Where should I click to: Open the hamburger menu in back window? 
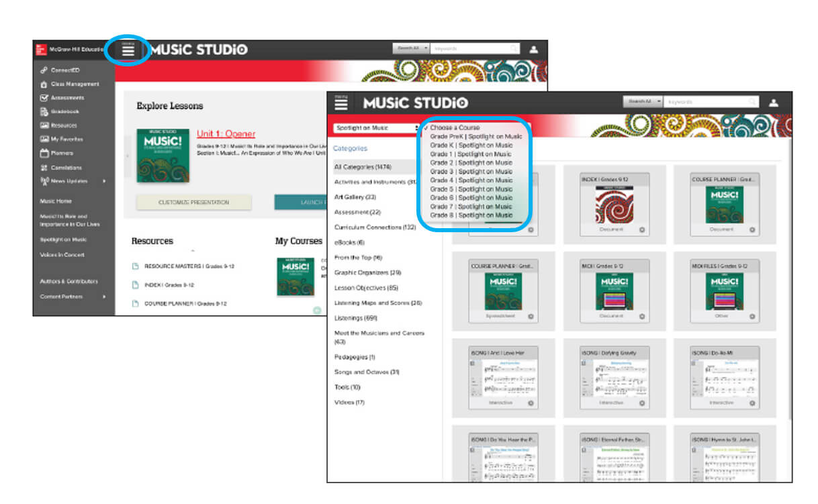[128, 50]
